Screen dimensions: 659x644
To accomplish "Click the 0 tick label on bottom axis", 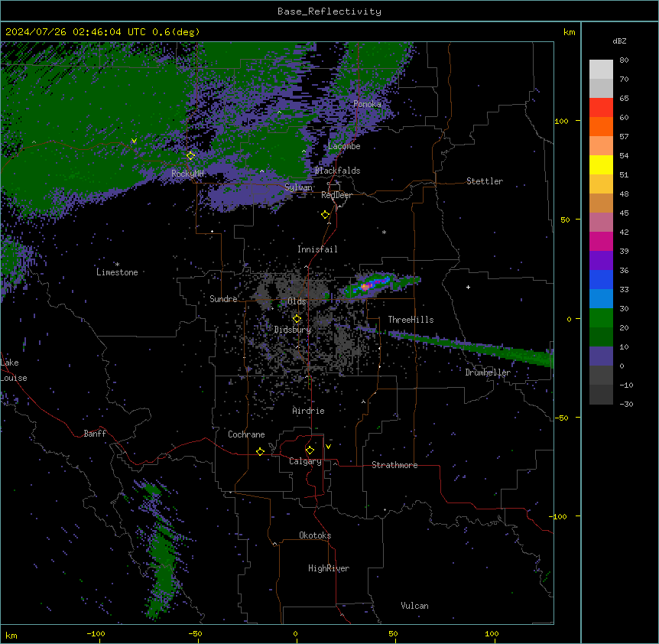I will 295,633.
